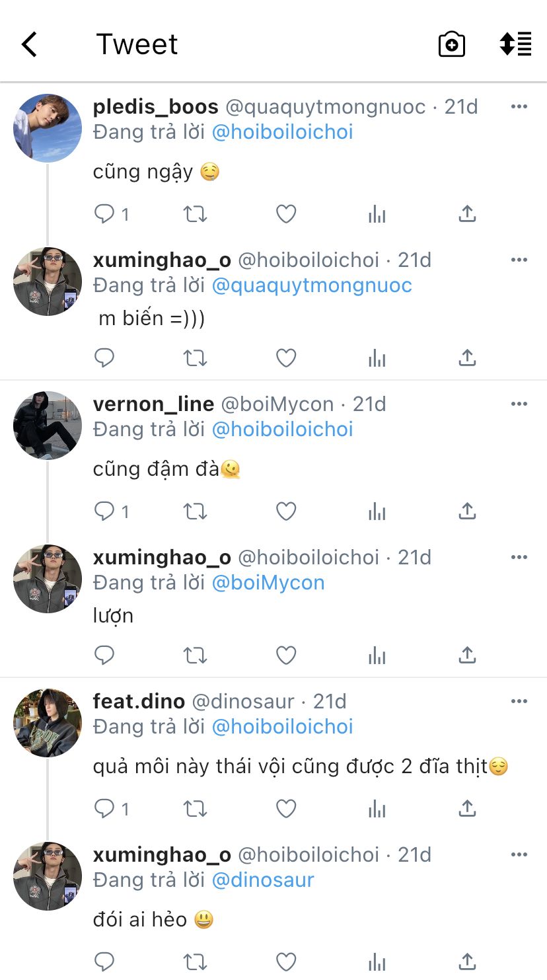Share the pledis_boos tweet
Viewport: 547px width, 980px height.
coord(467,213)
